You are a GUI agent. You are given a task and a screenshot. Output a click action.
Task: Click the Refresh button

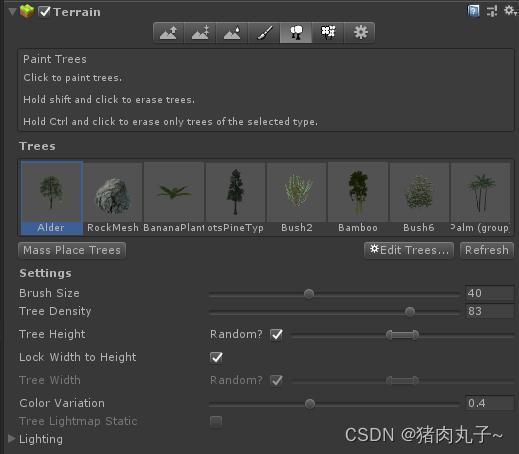[x=487, y=250]
